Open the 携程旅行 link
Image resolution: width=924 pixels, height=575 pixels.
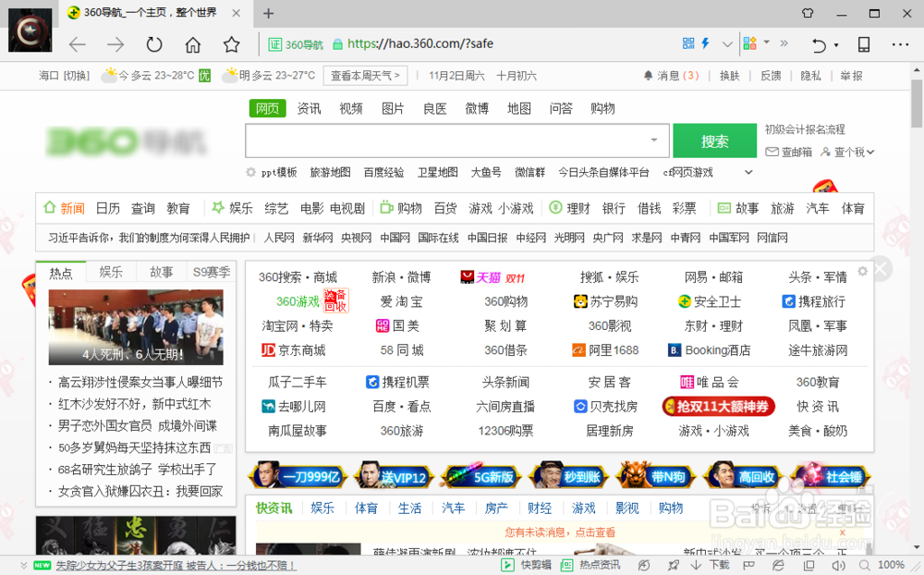(814, 301)
